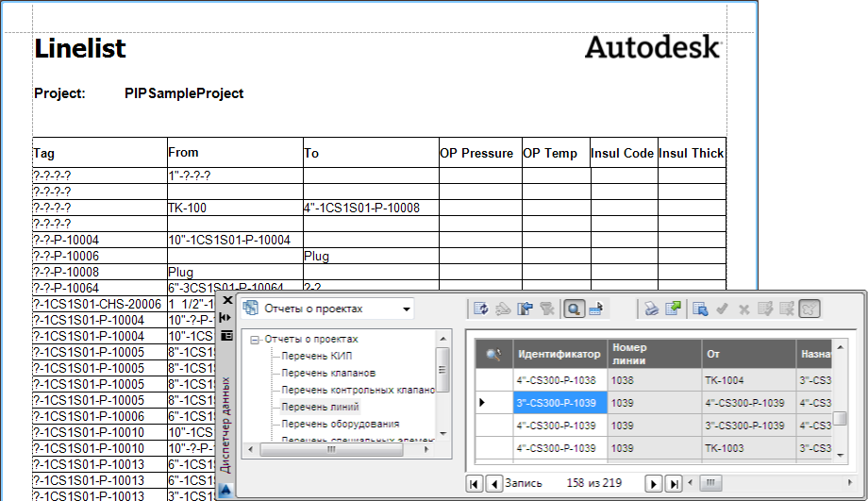Screen dimensions: 868x501
Task: Go to first record navigation button
Action: (474, 484)
